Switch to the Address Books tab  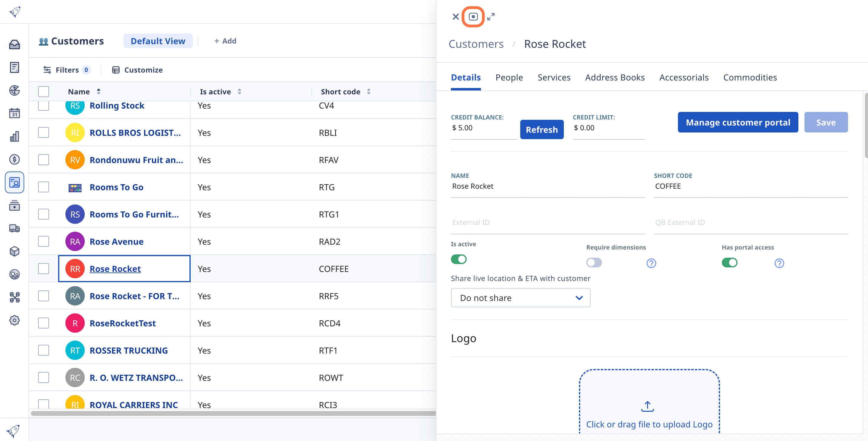point(615,77)
